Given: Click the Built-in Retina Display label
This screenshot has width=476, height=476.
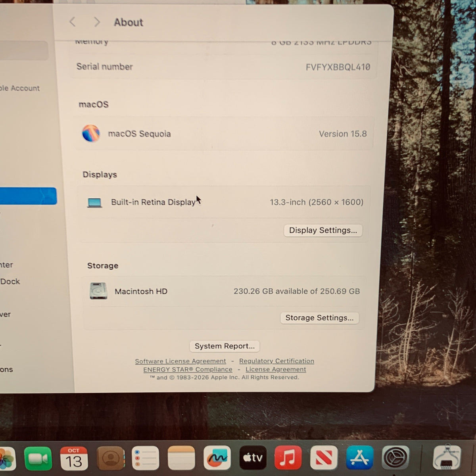Looking at the screenshot, I should [153, 202].
